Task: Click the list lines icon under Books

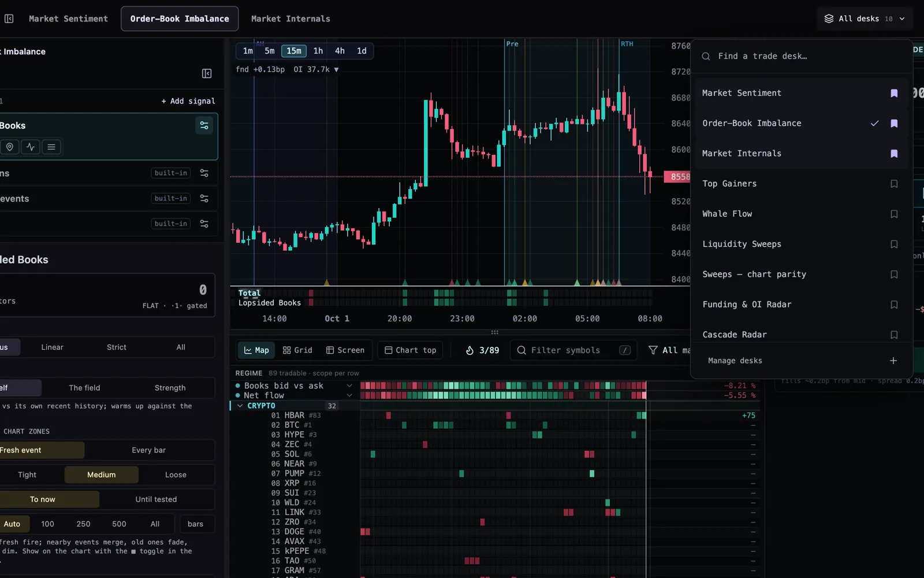Action: point(51,147)
